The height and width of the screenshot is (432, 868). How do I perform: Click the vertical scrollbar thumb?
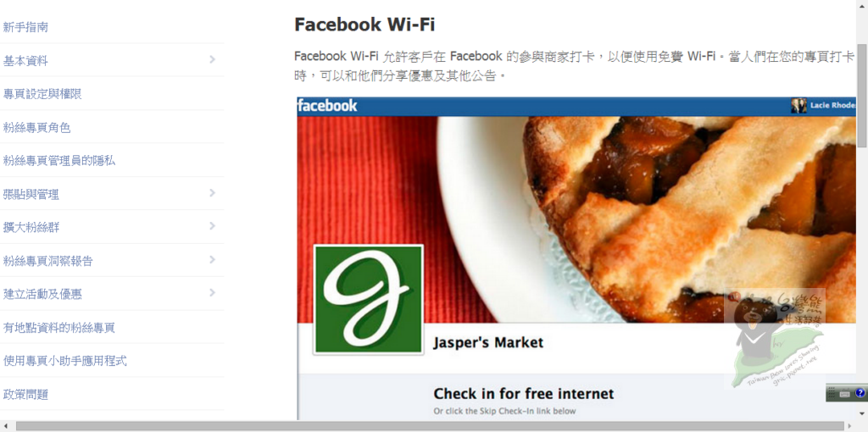click(x=862, y=95)
